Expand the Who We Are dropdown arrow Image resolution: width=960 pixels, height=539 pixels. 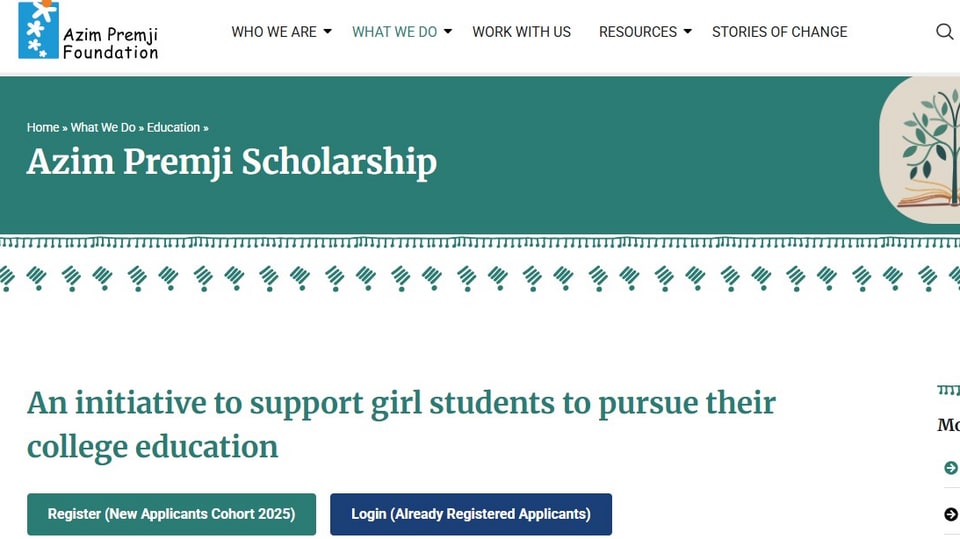pyautogui.click(x=328, y=31)
